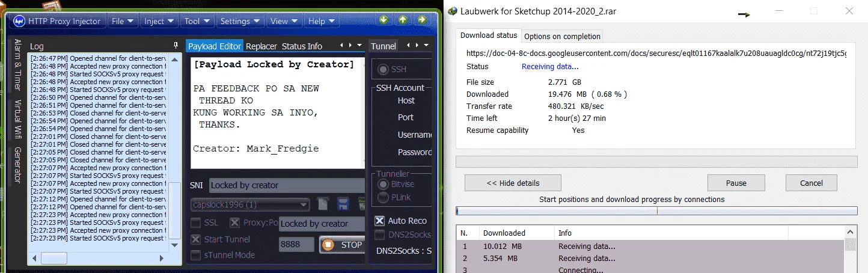
Task: Enable sTunnel Mode checkbox
Action: pyautogui.click(x=196, y=255)
